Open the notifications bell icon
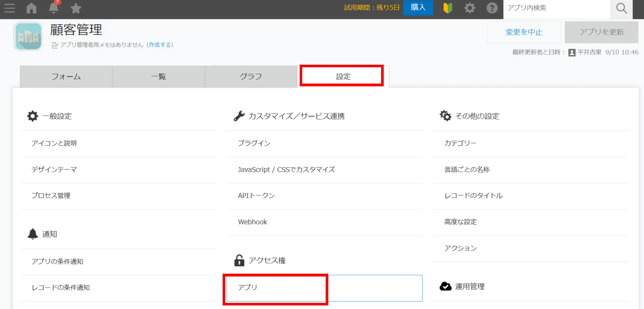The height and width of the screenshot is (309, 644). 53,8
